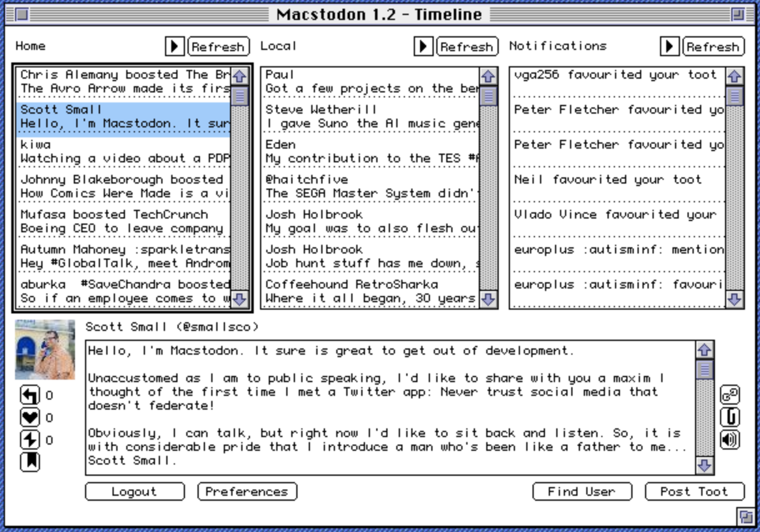This screenshot has height=532, width=760.
Task: Refresh the Home timeline
Action: coord(217,47)
